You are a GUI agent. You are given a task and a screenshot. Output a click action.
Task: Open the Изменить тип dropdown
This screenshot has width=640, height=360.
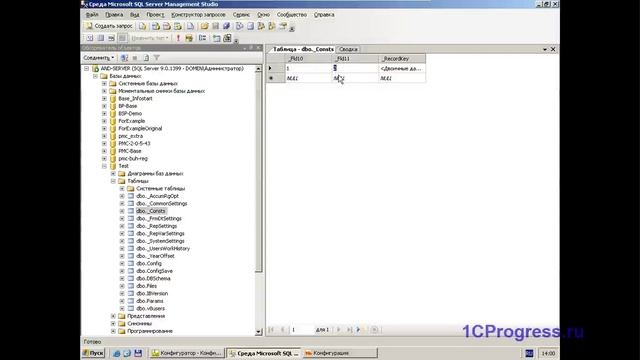pyautogui.click(x=149, y=38)
